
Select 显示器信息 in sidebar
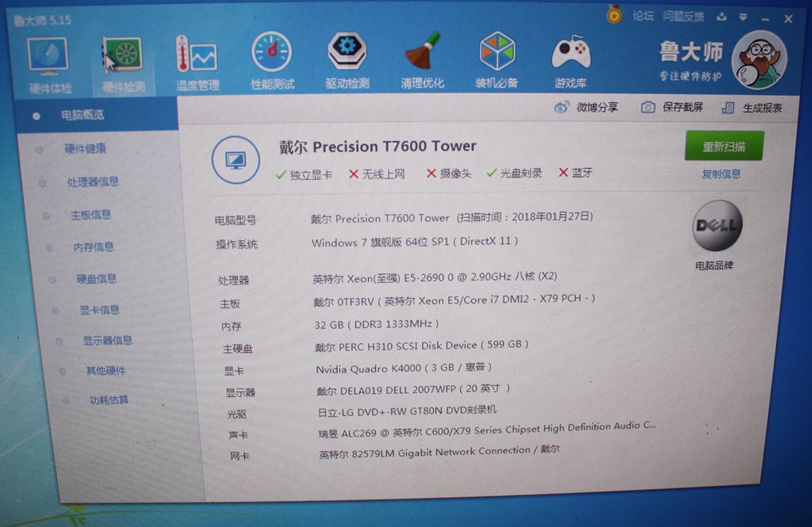click(108, 340)
